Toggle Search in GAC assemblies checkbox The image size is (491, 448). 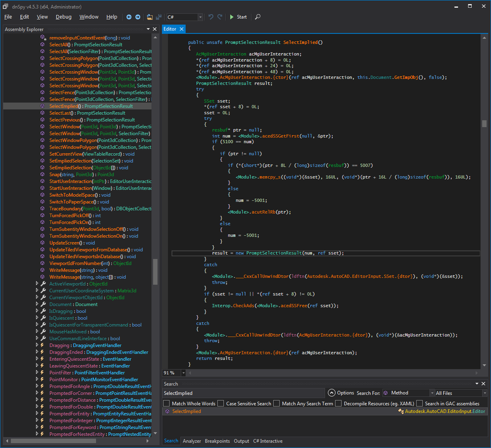(x=420, y=404)
